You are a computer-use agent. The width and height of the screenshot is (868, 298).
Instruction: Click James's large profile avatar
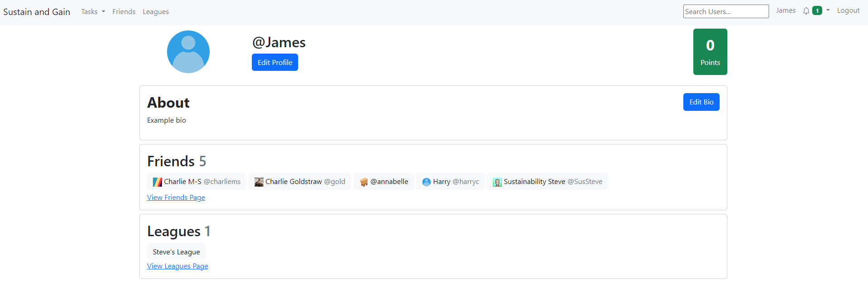click(188, 52)
